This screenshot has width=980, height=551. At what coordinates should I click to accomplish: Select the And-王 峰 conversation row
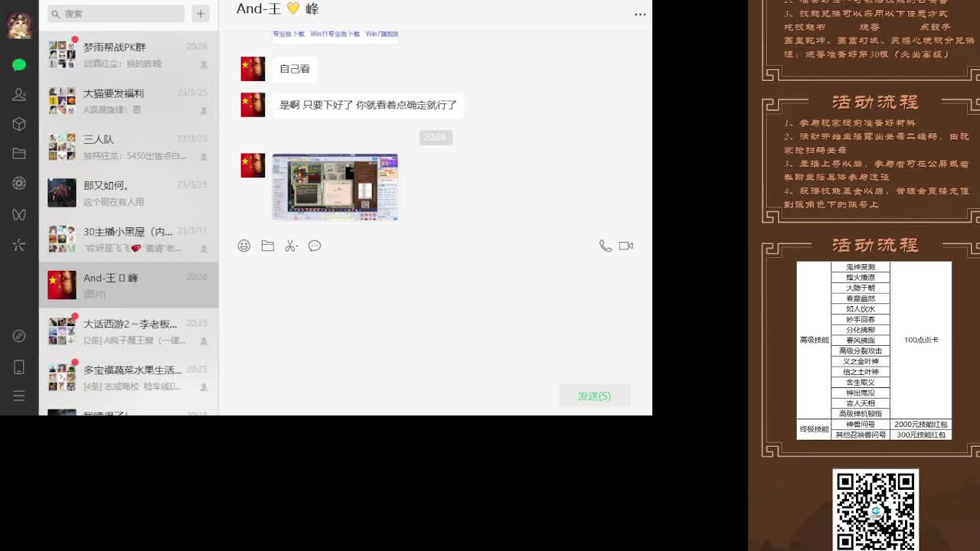click(129, 285)
